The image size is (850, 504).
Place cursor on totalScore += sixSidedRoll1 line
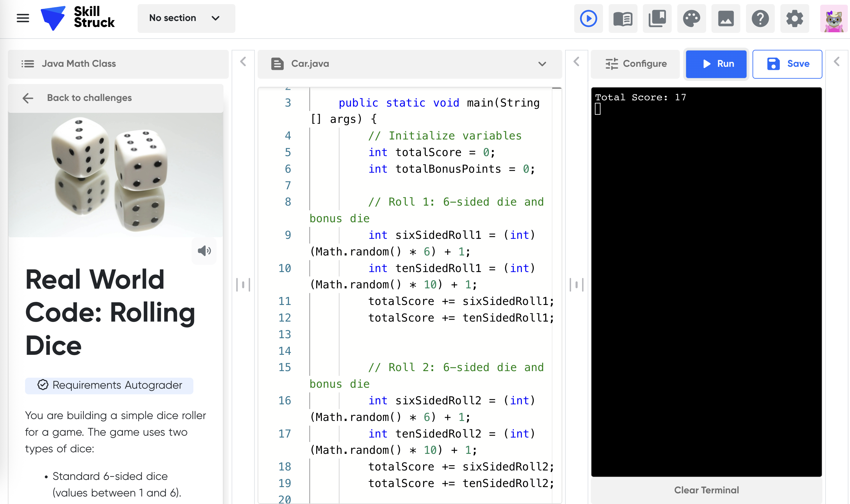pyautogui.click(x=461, y=301)
